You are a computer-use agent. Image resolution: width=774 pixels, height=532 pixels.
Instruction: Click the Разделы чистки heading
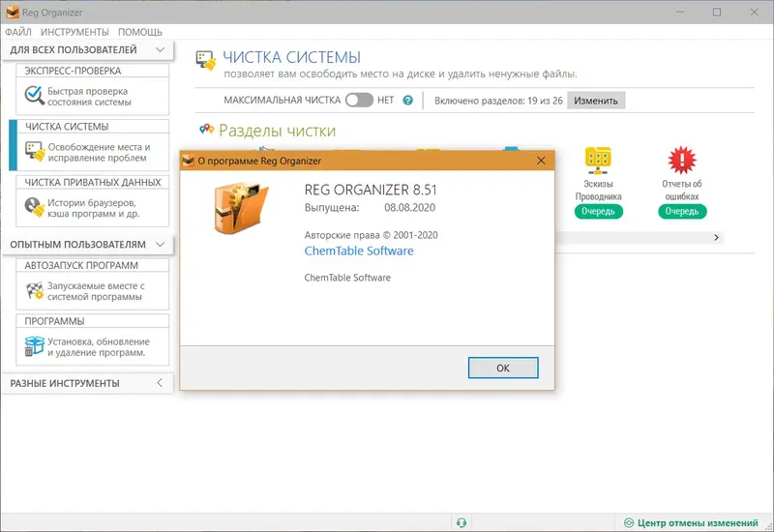(x=277, y=131)
